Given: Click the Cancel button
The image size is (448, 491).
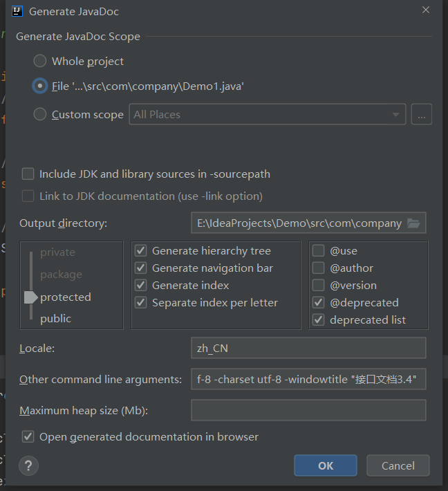Looking at the screenshot, I should coord(398,465).
